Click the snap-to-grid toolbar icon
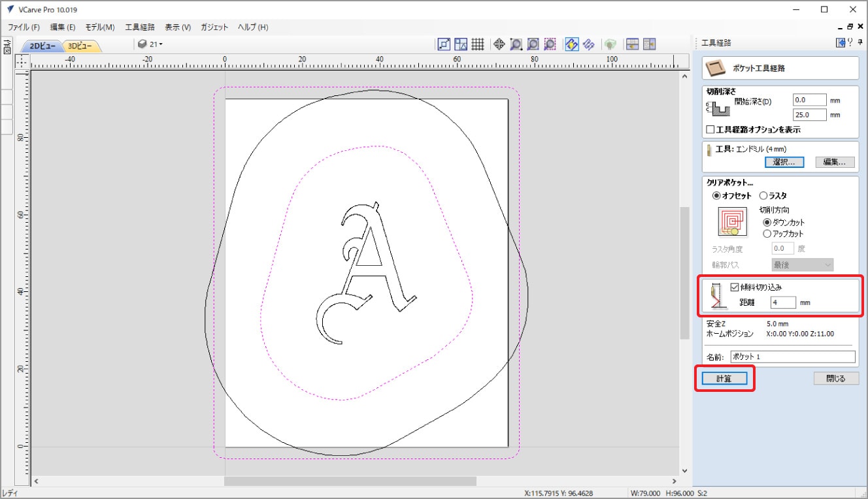 point(478,44)
